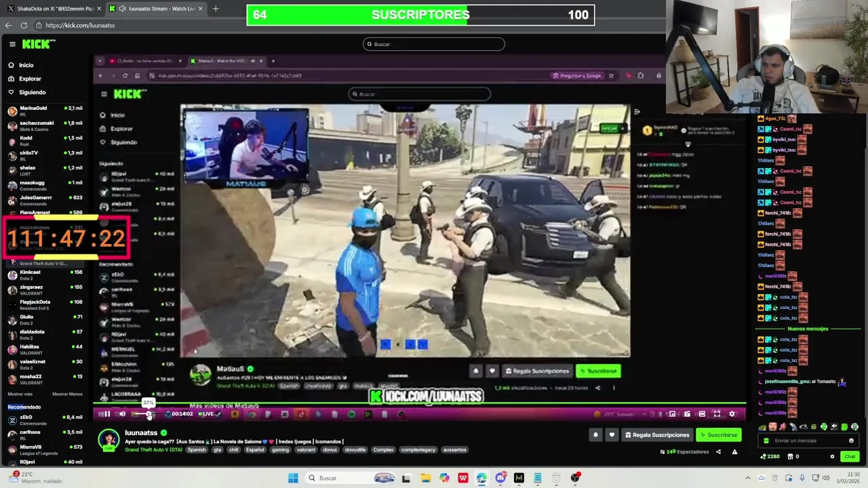Open the chat settings gear
This screenshot has width=868, height=488.
pos(832,457)
